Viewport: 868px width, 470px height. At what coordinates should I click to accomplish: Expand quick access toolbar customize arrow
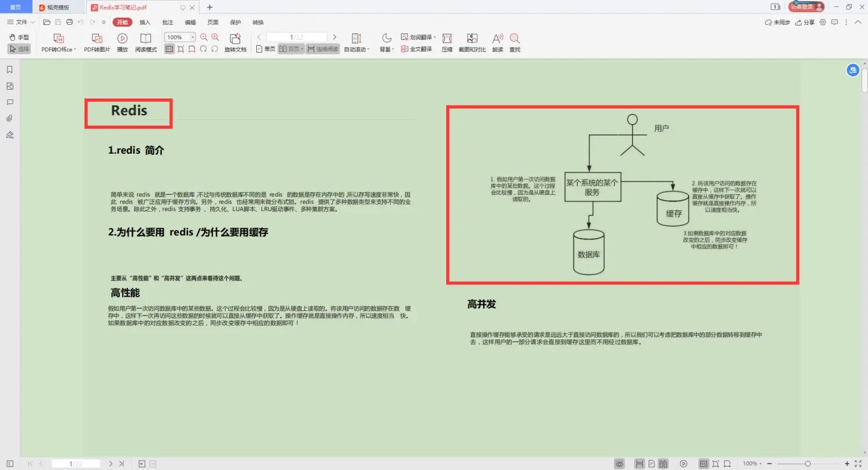point(104,22)
